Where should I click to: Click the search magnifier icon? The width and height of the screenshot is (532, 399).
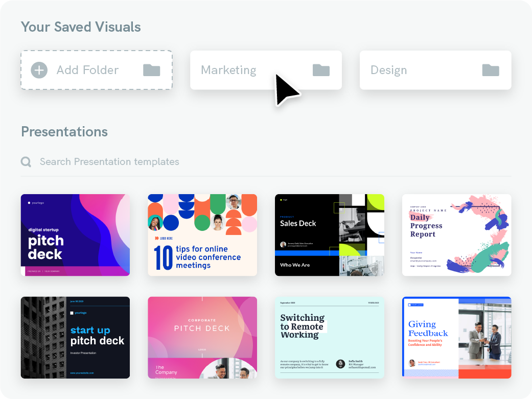point(26,162)
